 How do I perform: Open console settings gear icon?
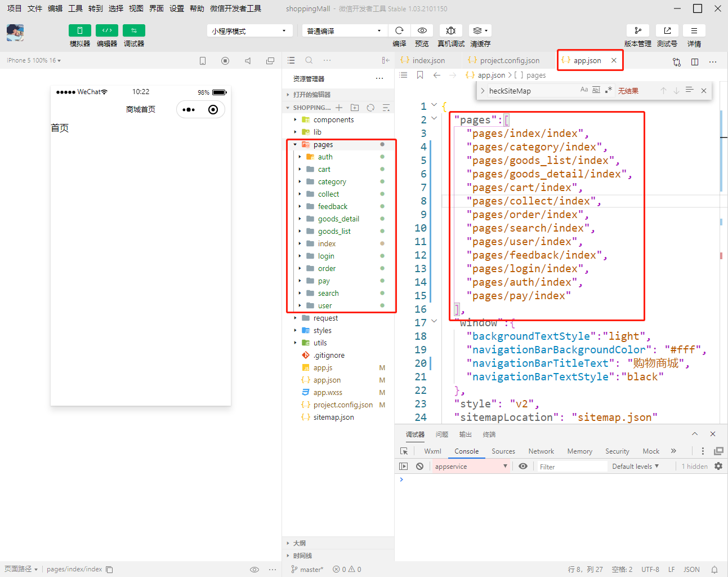[718, 466]
